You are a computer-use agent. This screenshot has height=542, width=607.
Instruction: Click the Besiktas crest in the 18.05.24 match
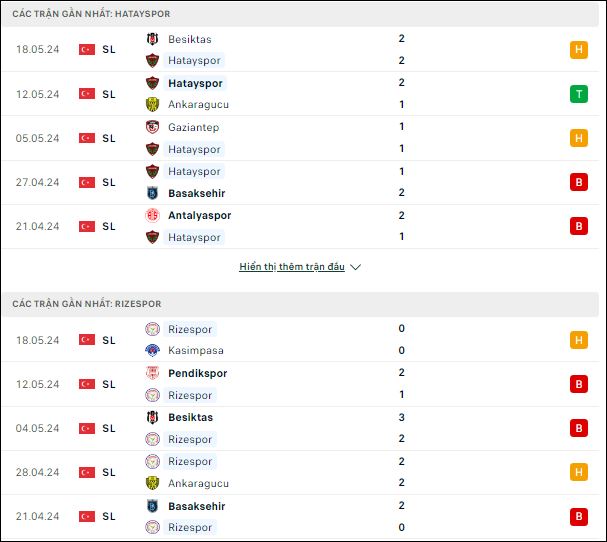153,39
